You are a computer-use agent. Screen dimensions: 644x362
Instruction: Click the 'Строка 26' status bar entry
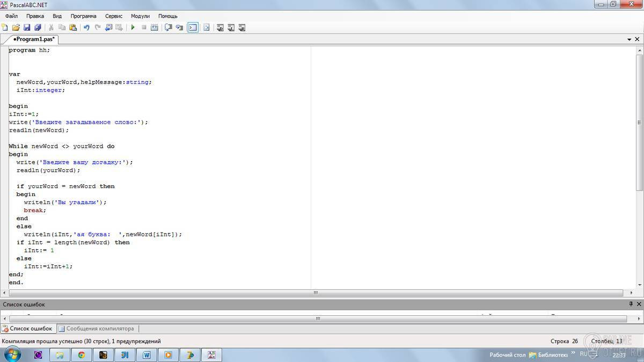coord(564,341)
